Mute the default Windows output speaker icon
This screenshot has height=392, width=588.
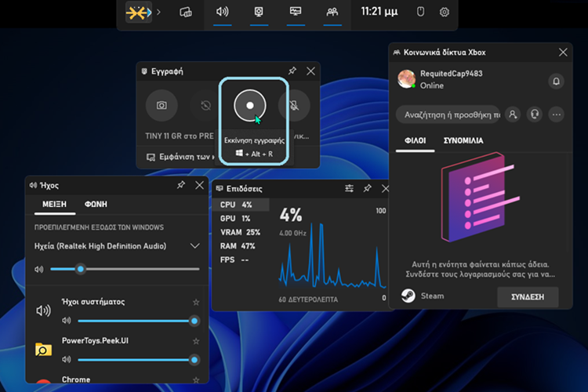39,270
